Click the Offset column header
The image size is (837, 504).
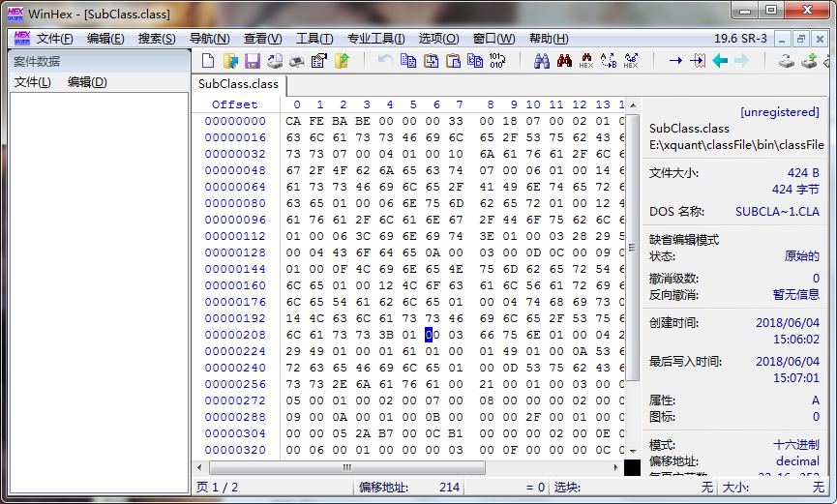tap(235, 104)
